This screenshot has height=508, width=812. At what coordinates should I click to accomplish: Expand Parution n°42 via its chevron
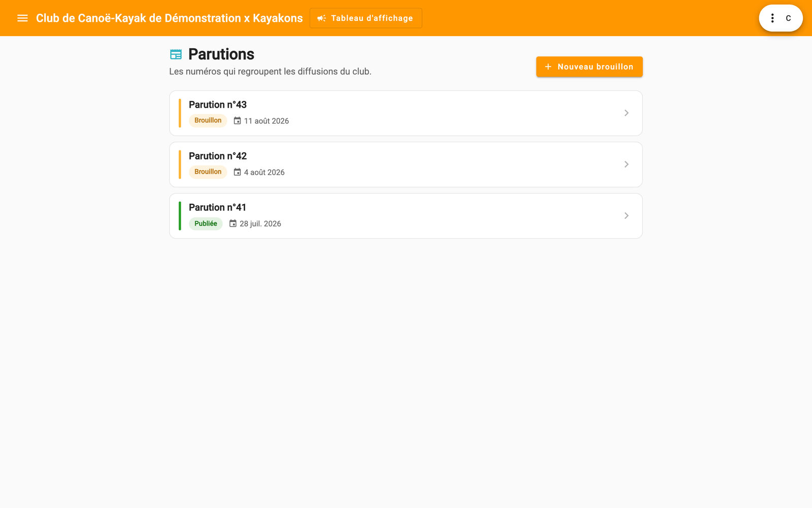(x=626, y=164)
